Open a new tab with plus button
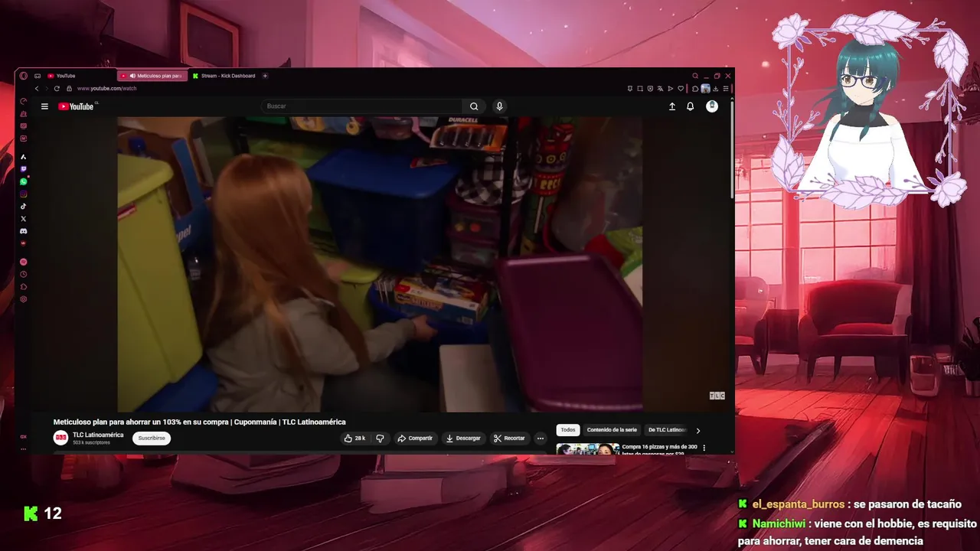The width and height of the screenshot is (980, 551). tap(265, 76)
